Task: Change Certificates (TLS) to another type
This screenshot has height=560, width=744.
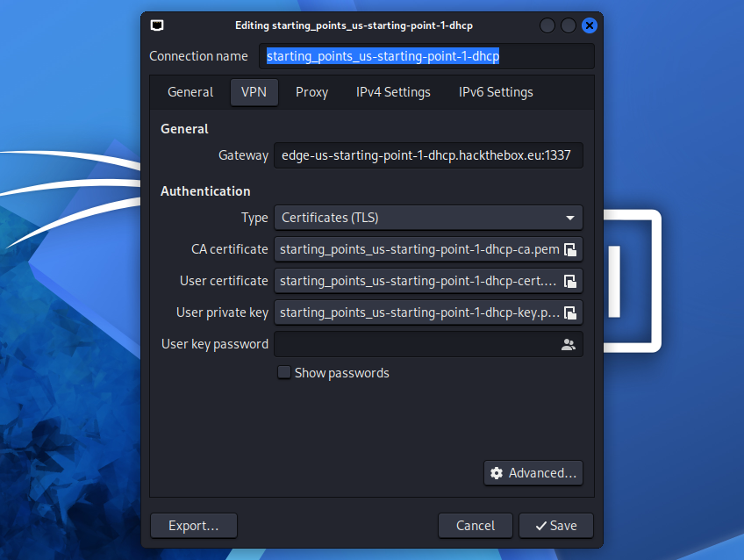Action: point(428,218)
